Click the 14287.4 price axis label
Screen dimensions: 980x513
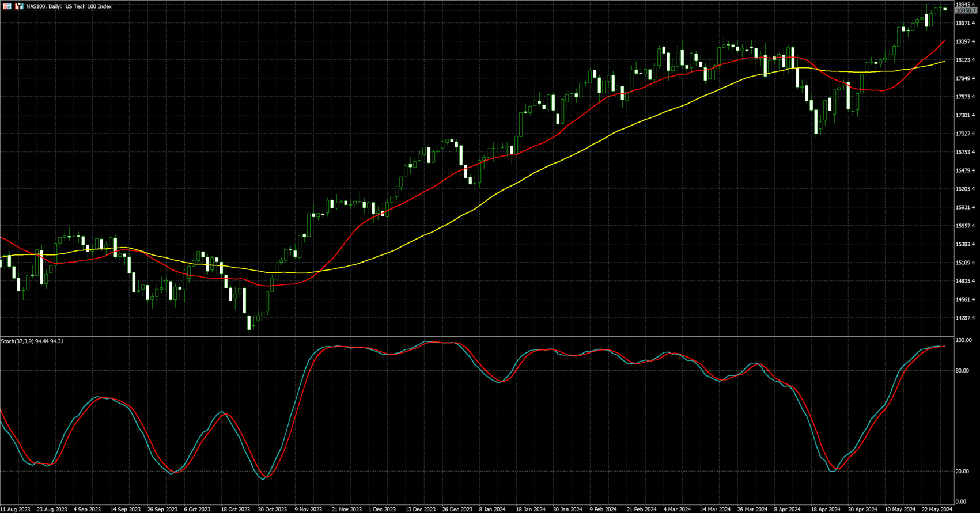coord(966,318)
